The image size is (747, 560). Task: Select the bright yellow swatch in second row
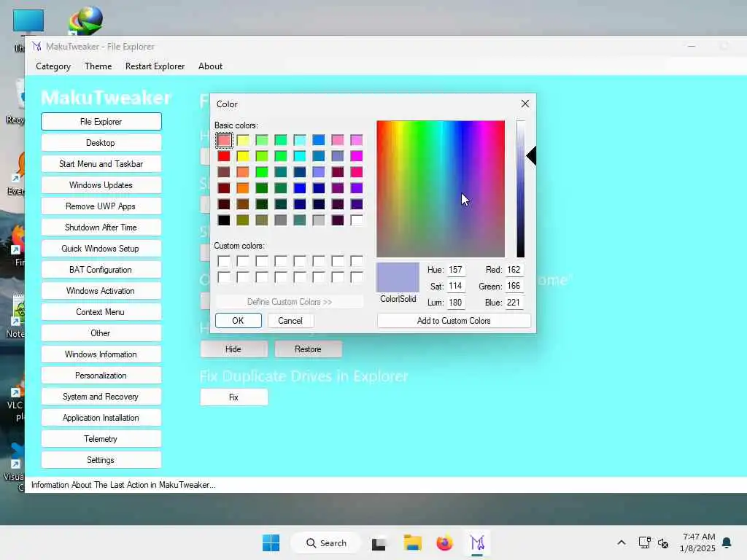point(243,156)
